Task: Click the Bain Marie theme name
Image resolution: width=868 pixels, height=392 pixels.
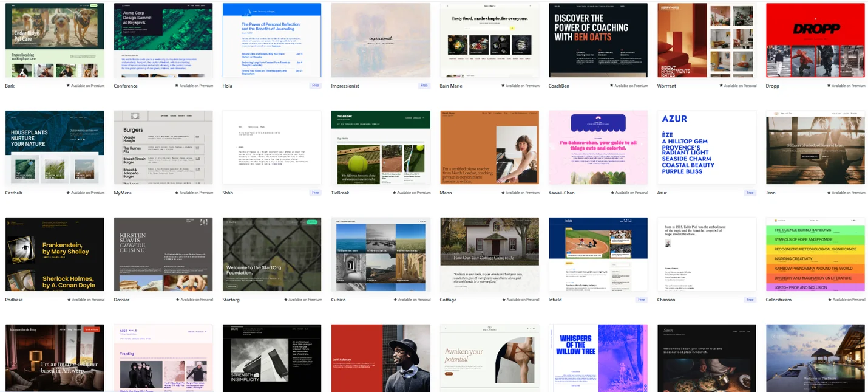Action: coord(452,86)
